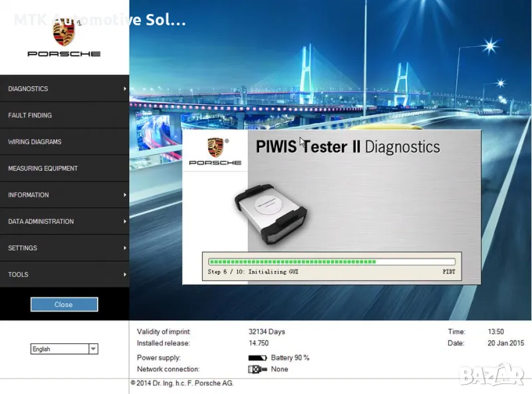Open the English language dropdown arrow

pyautogui.click(x=93, y=349)
